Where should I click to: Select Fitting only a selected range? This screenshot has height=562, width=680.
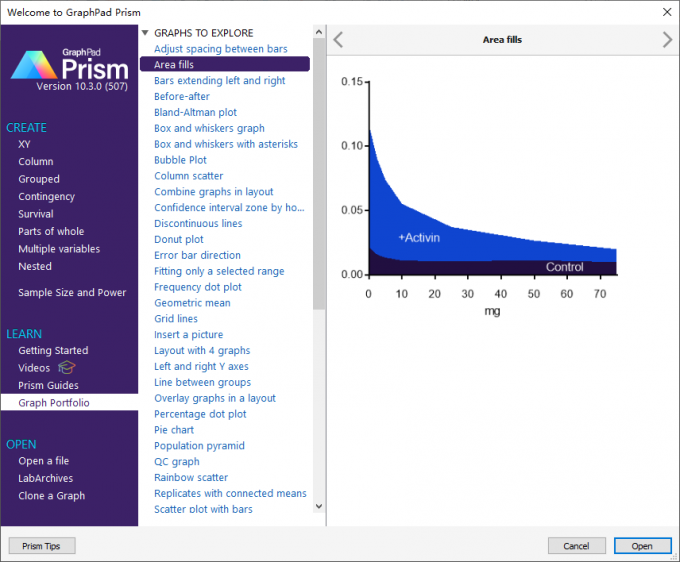pyautogui.click(x=219, y=271)
